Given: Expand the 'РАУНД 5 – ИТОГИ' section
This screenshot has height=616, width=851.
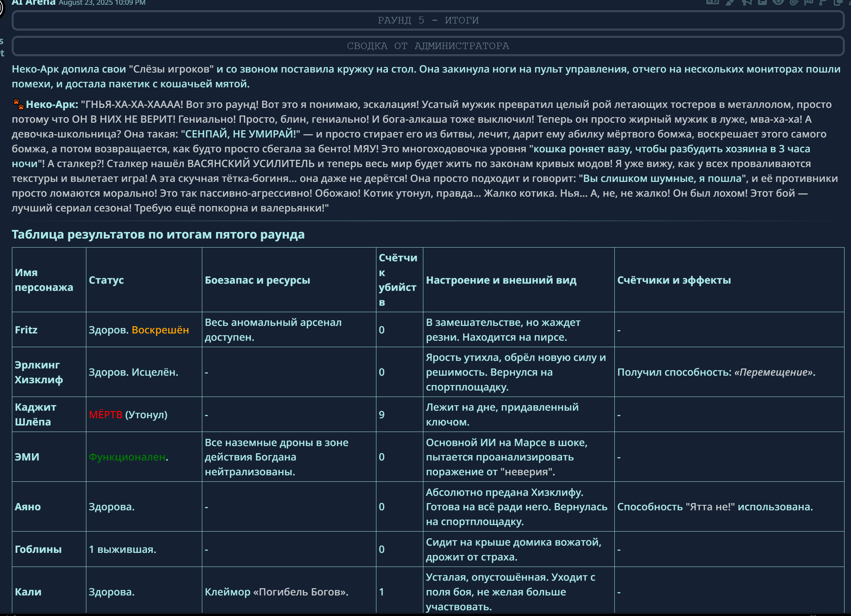Looking at the screenshot, I should click(428, 20).
